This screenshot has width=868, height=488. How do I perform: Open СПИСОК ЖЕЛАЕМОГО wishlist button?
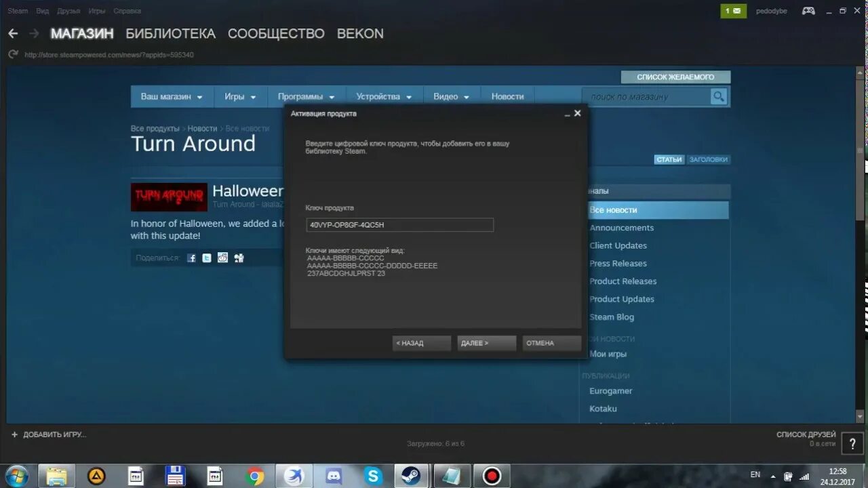[x=675, y=77]
